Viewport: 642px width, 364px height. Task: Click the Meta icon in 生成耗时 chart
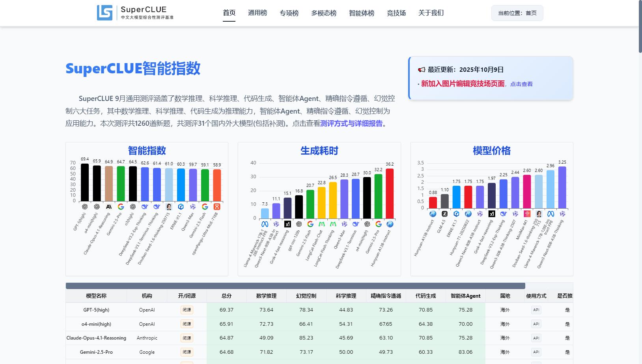pyautogui.click(x=265, y=224)
